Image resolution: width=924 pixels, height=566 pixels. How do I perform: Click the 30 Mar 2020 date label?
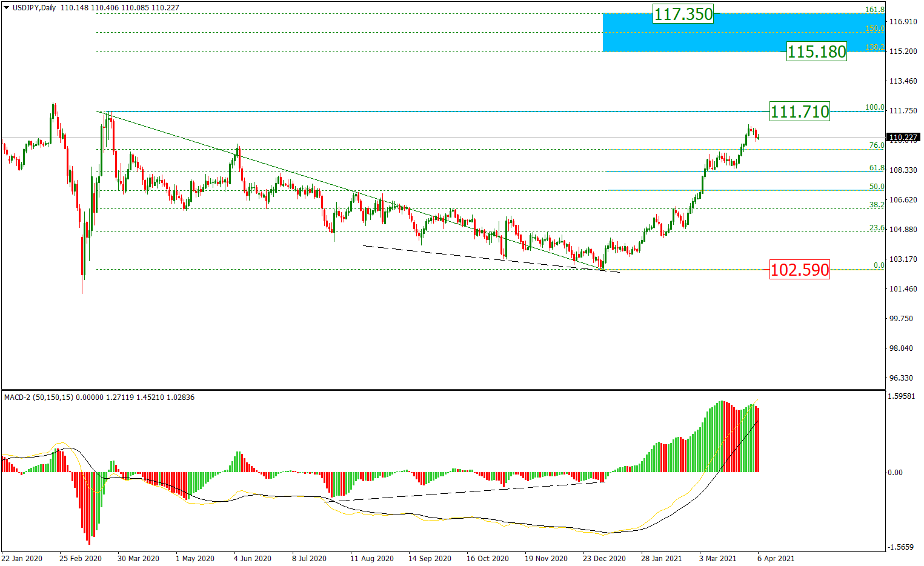[138, 559]
